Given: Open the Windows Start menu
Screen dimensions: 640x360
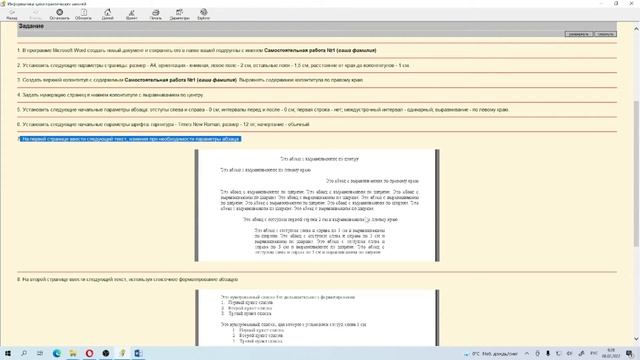Looking at the screenshot, I should pos(8,353).
